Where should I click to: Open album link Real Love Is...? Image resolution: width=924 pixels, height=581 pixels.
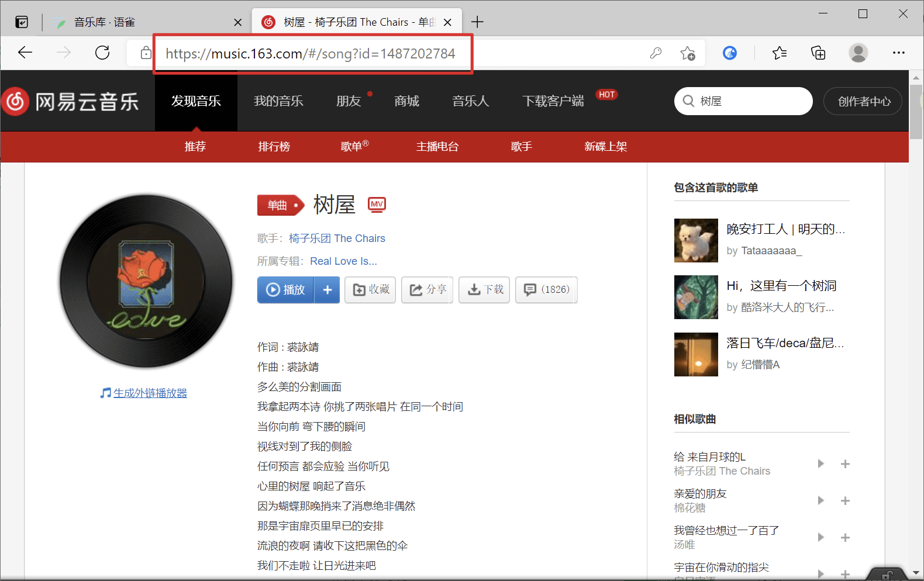pyautogui.click(x=343, y=261)
